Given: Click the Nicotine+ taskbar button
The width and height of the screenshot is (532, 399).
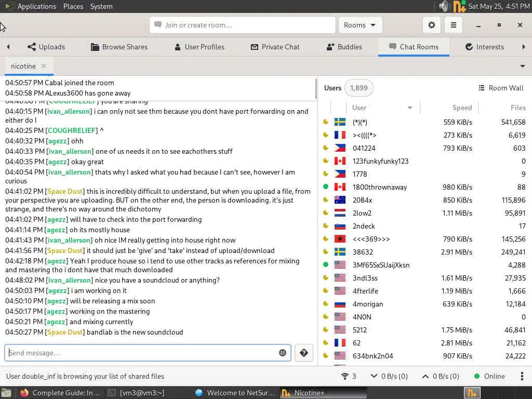Looking at the screenshot, I should (322, 393).
